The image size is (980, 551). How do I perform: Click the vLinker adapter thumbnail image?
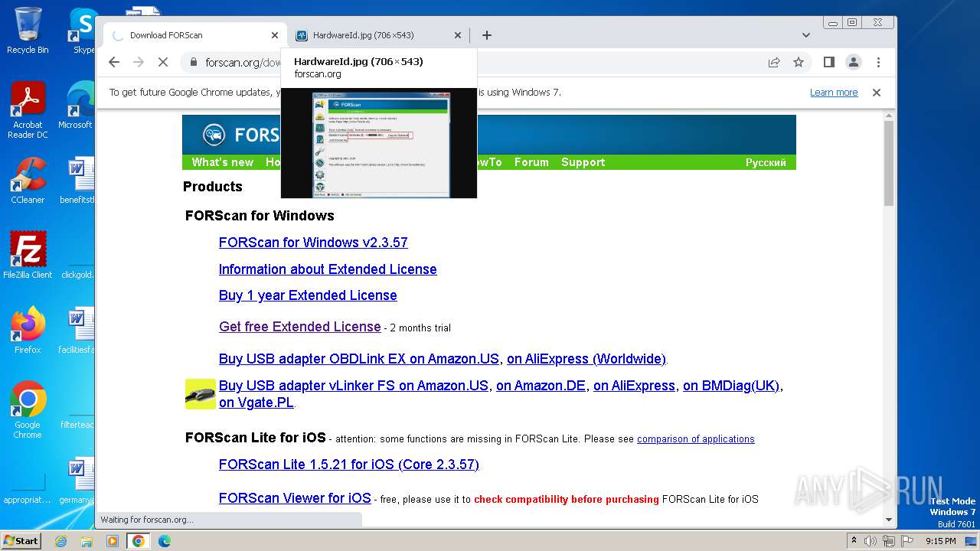click(201, 394)
